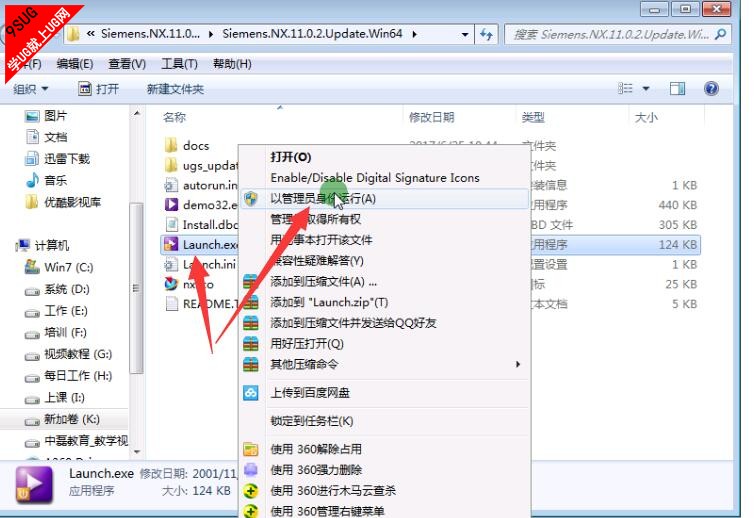This screenshot has height=518, width=755.
Task: Open the 帮助(H) menu
Action: pos(232,64)
